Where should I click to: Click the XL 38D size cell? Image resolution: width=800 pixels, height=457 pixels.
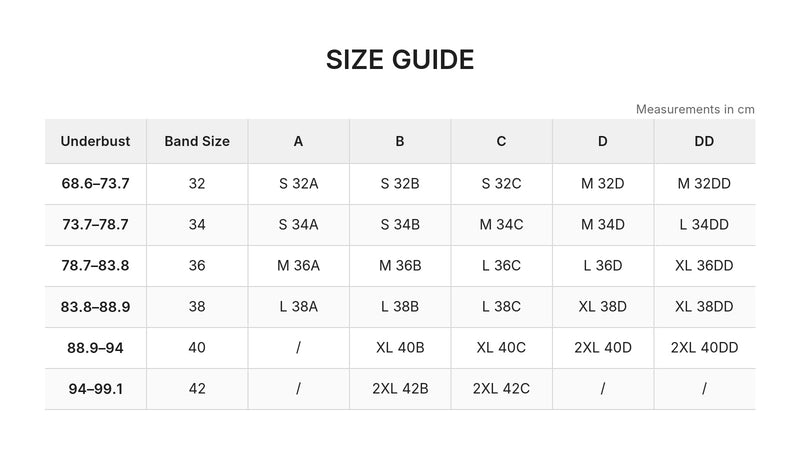[603, 307]
